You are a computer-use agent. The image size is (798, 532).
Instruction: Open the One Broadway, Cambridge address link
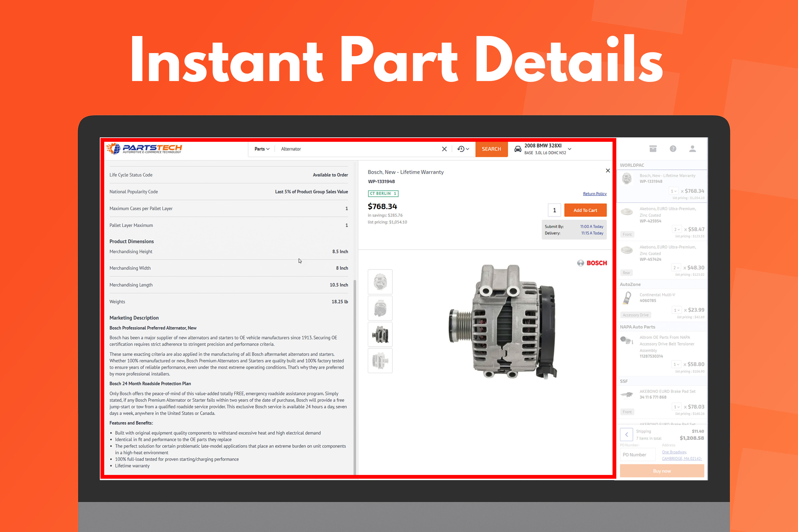coord(682,455)
